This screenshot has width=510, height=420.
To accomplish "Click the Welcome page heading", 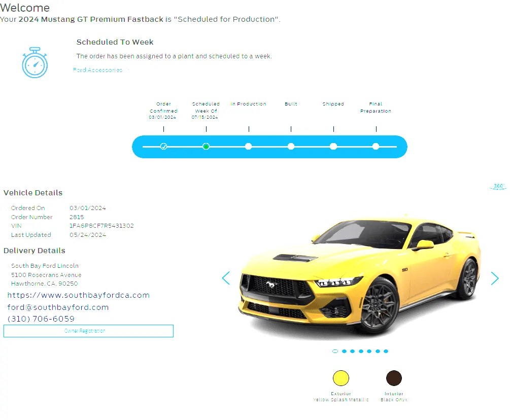I will point(25,8).
